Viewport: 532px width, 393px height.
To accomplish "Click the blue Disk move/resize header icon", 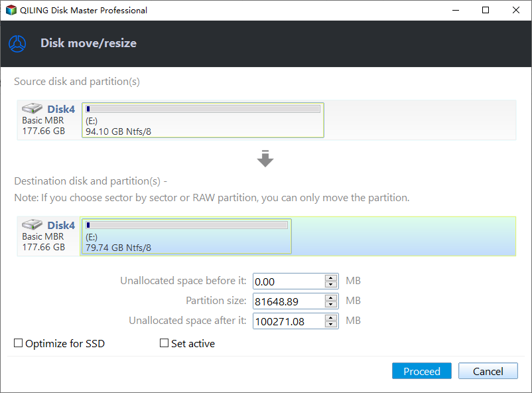I will (x=17, y=44).
